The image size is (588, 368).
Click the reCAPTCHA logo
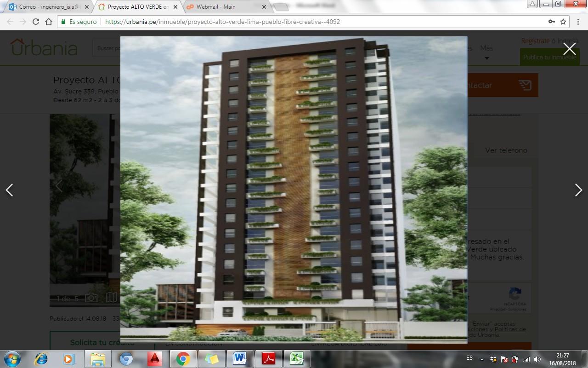(514, 294)
